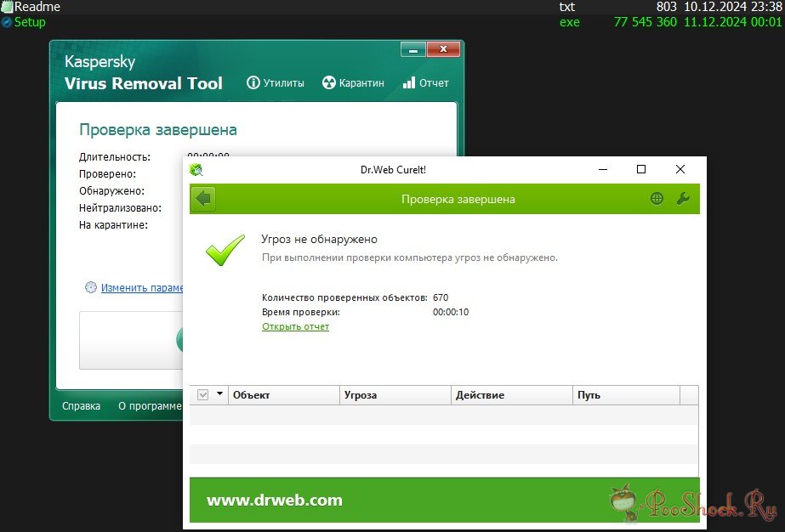
Task: Click the Readme file icon
Action: pos(7,7)
